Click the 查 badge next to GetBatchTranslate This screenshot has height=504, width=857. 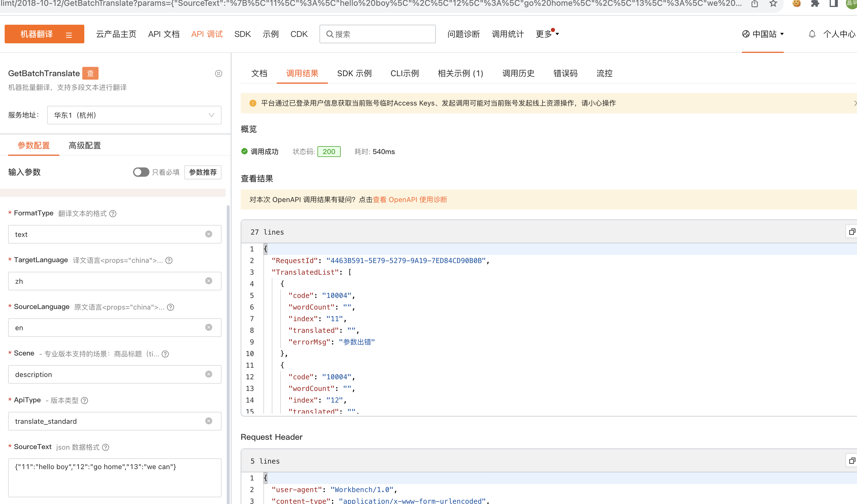(90, 73)
